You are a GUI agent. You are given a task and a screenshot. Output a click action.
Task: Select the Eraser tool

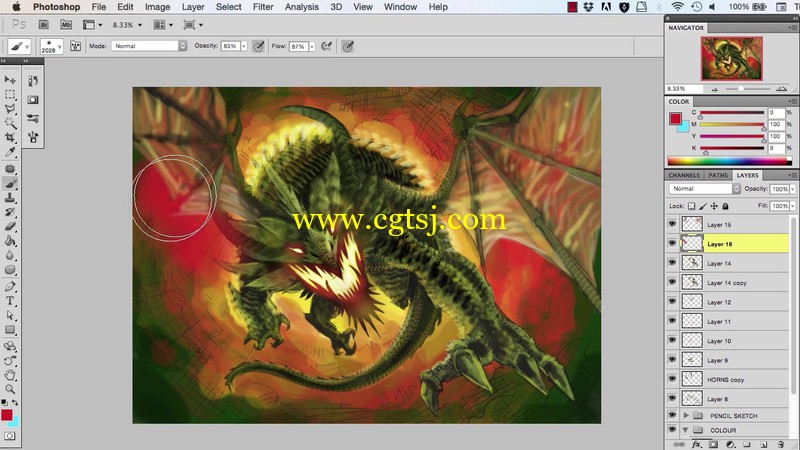click(x=10, y=226)
